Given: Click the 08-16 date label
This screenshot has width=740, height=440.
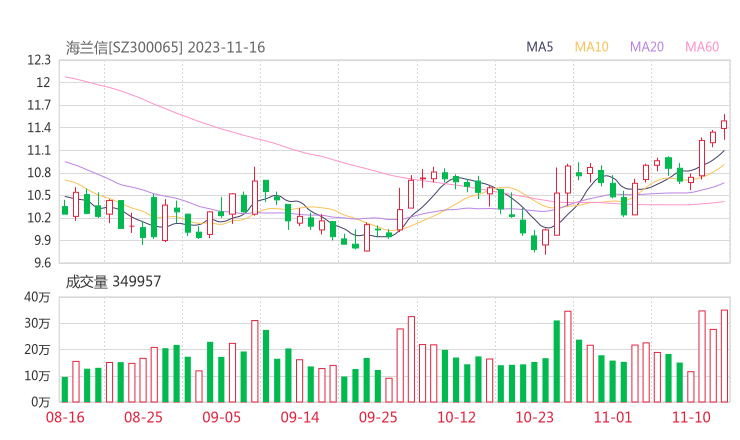Looking at the screenshot, I should (x=65, y=417).
